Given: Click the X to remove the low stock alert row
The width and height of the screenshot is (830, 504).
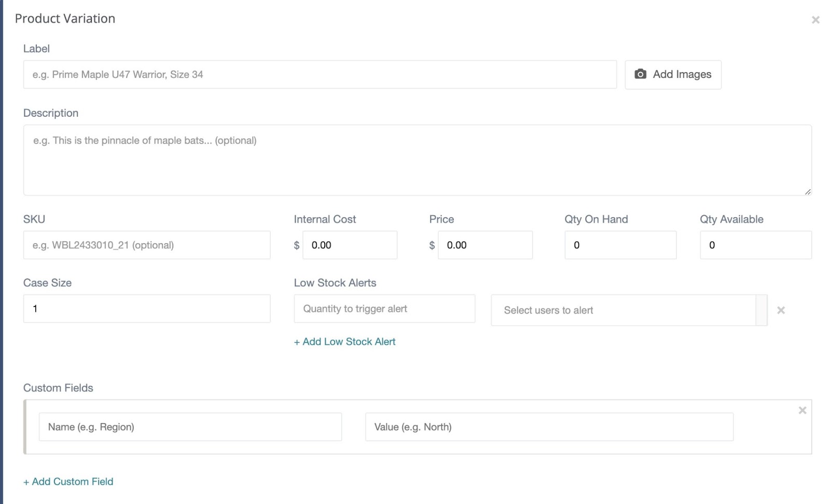Looking at the screenshot, I should 781,310.
